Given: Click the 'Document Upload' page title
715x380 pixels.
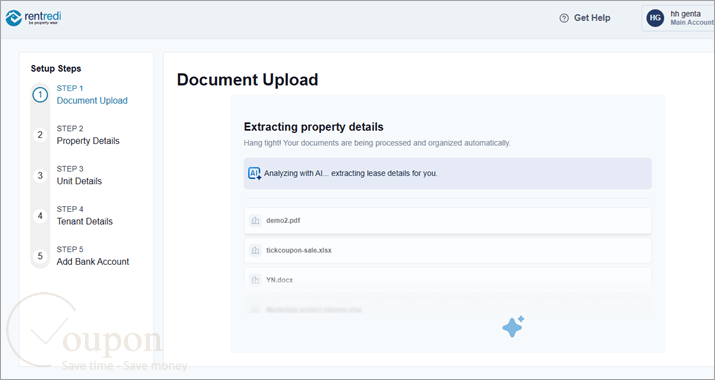Looking at the screenshot, I should (x=247, y=80).
